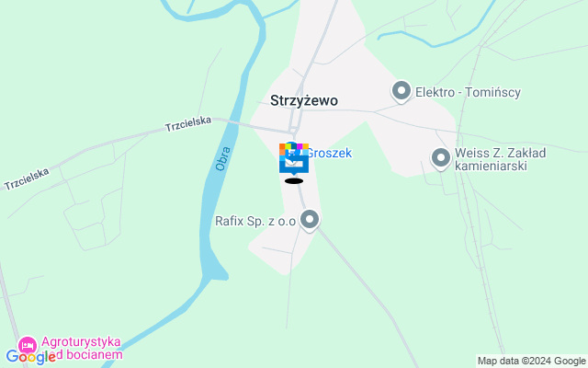The width and height of the screenshot is (588, 368).
Task: Click the Strzyżewo village name
Action: (304, 100)
